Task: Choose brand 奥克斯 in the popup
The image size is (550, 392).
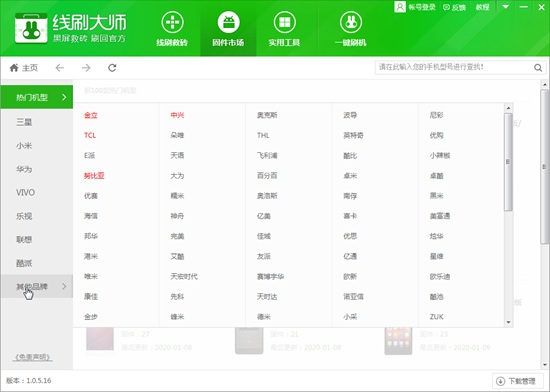Action: click(267, 115)
